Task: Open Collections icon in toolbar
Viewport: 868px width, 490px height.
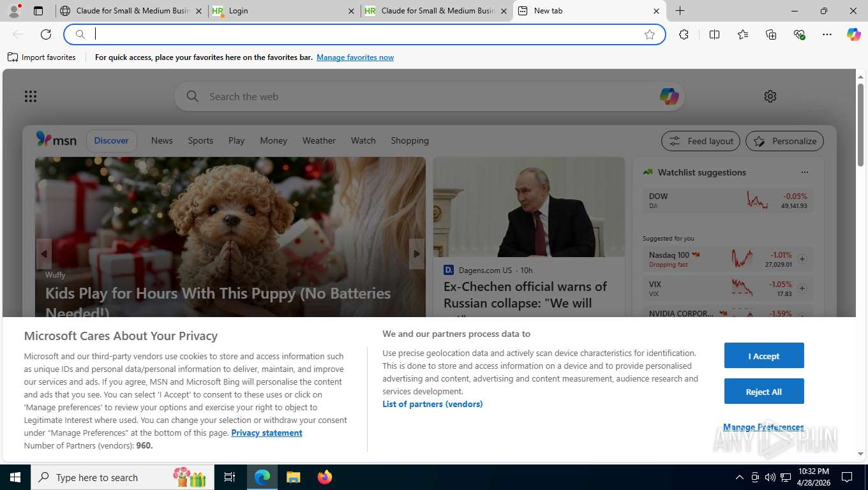Action: pos(771,34)
